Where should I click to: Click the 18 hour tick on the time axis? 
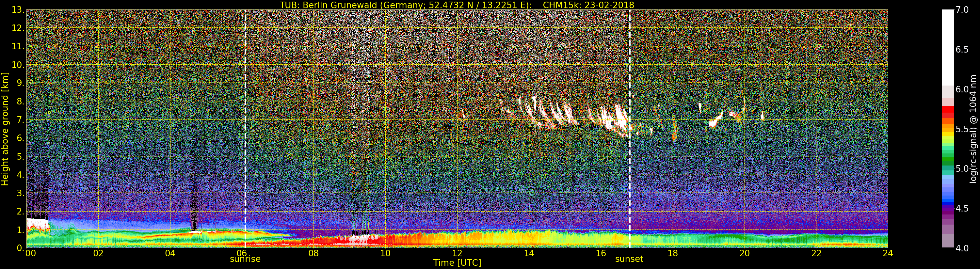point(673,253)
